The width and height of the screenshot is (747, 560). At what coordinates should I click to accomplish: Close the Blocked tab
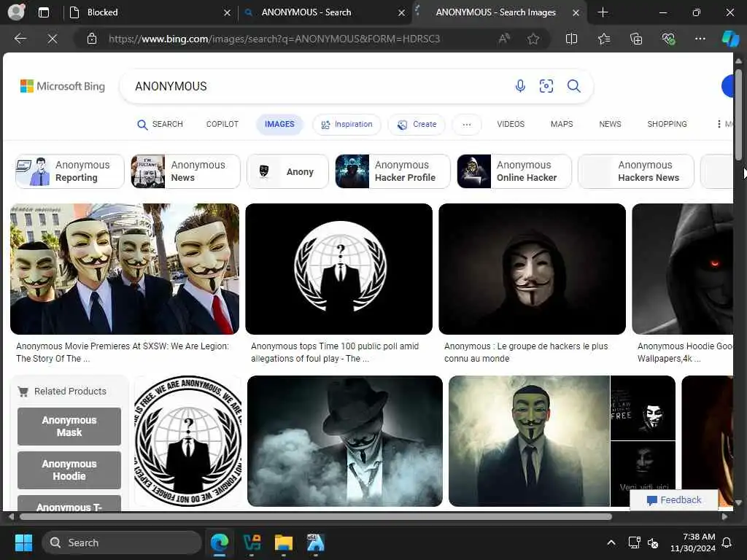(227, 13)
